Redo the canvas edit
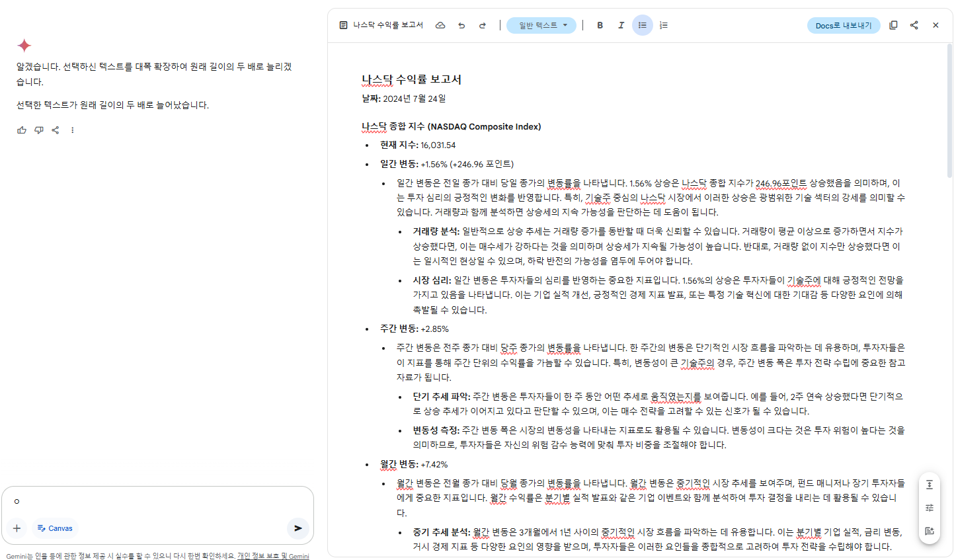 pos(483,25)
